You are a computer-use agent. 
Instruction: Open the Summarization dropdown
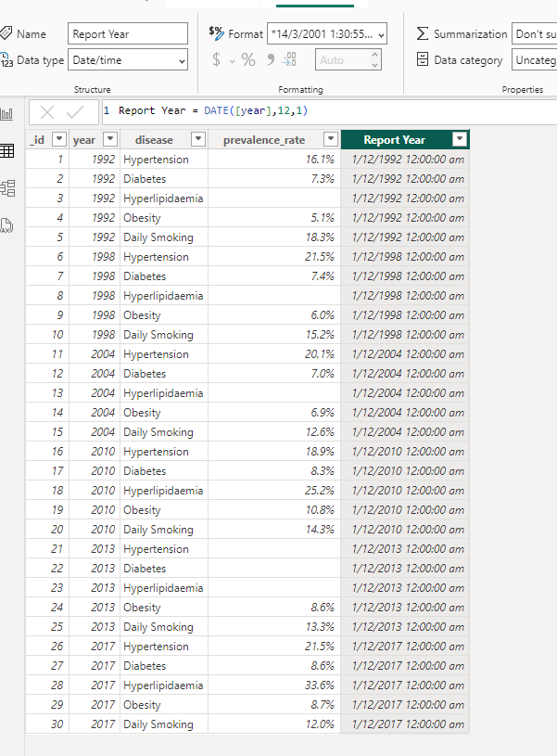point(535,34)
